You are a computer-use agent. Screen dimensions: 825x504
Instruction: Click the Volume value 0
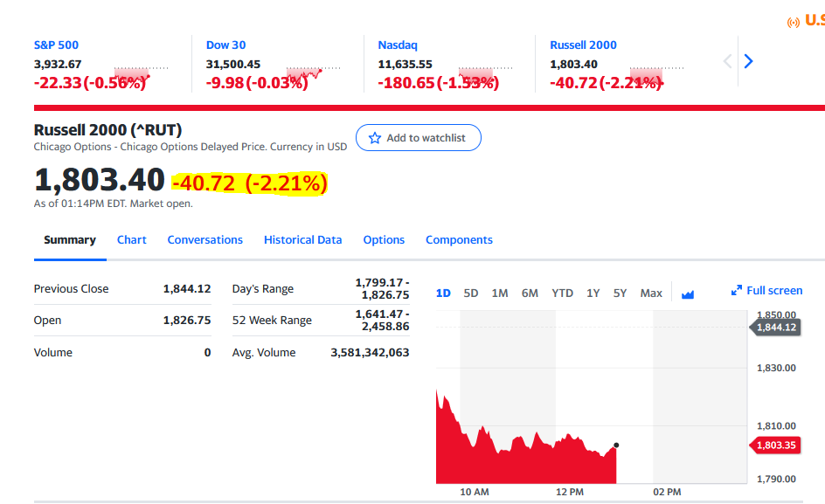click(x=207, y=353)
